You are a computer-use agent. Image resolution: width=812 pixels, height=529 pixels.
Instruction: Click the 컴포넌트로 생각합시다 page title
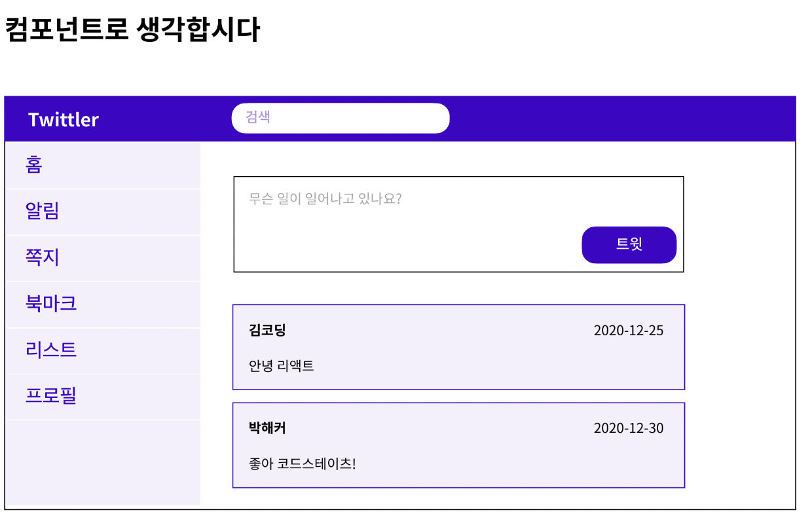click(x=134, y=26)
